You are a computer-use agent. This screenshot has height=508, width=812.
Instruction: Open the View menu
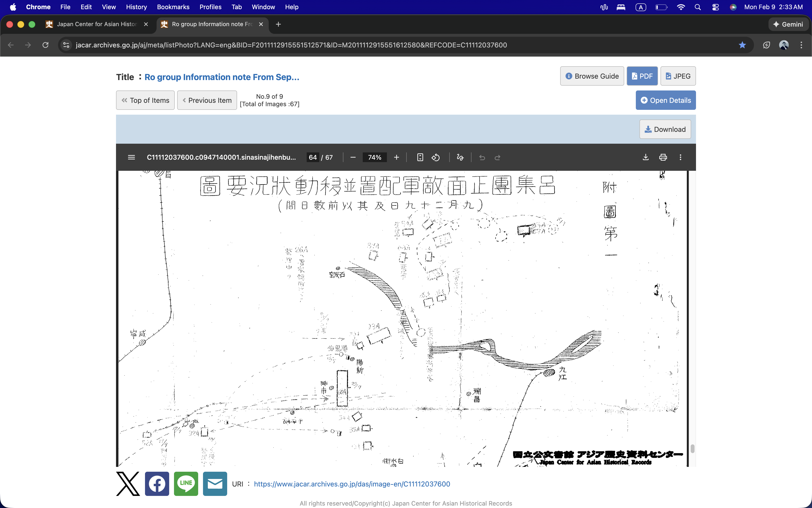pos(109,7)
